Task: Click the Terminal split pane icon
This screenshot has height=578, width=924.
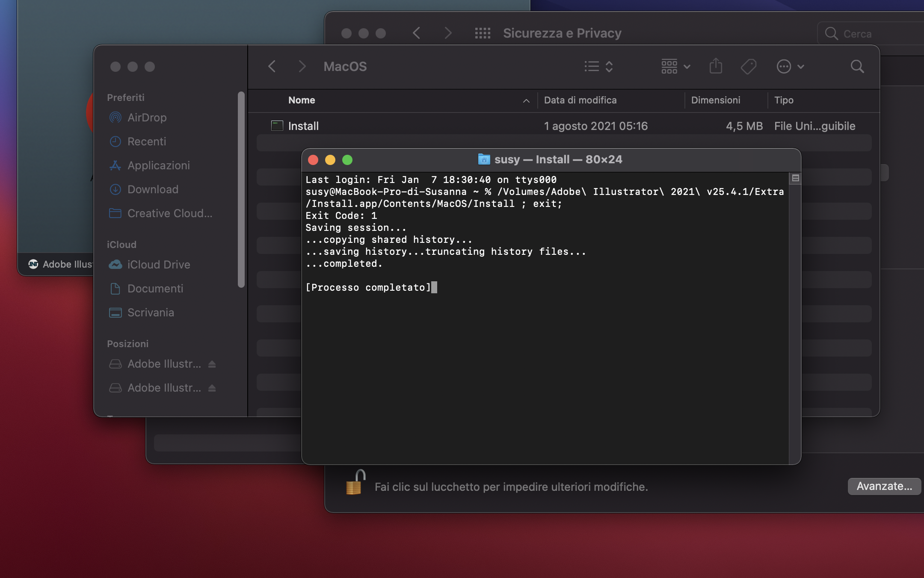Action: (x=795, y=178)
